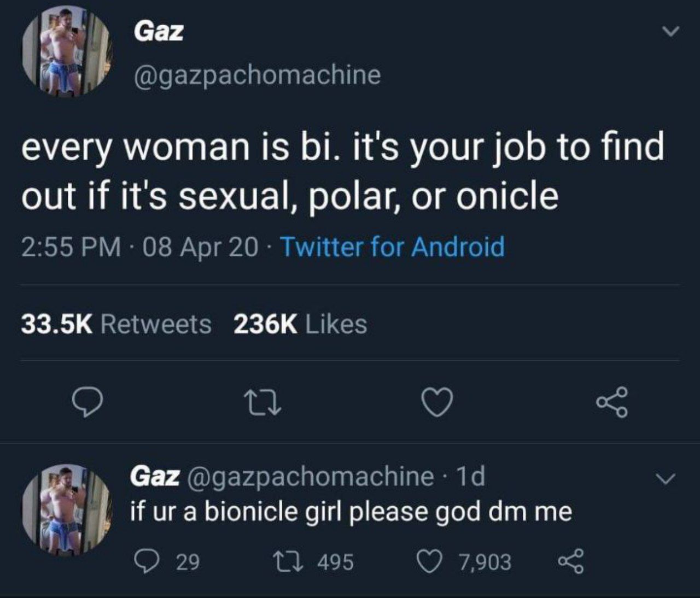Open Gaz's profile picture on main tweet

point(65,53)
